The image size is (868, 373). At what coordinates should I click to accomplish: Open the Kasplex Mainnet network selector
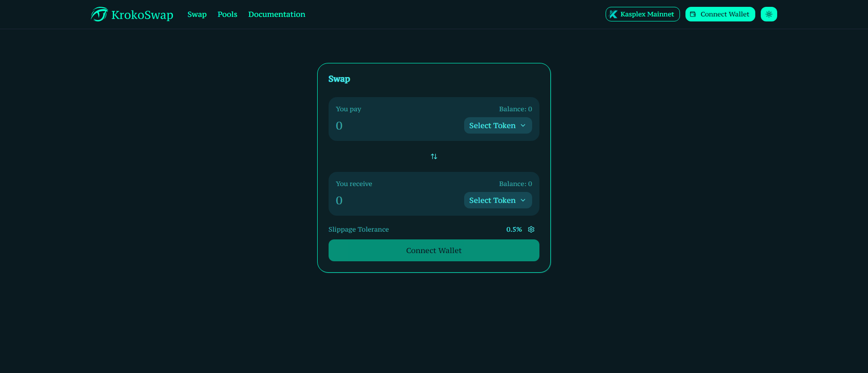pyautogui.click(x=643, y=14)
